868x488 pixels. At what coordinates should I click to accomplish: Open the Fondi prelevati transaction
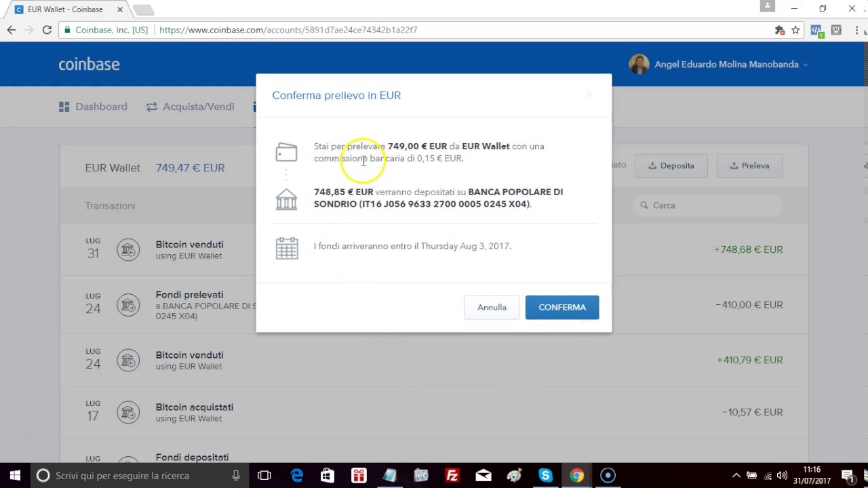[x=433, y=305]
